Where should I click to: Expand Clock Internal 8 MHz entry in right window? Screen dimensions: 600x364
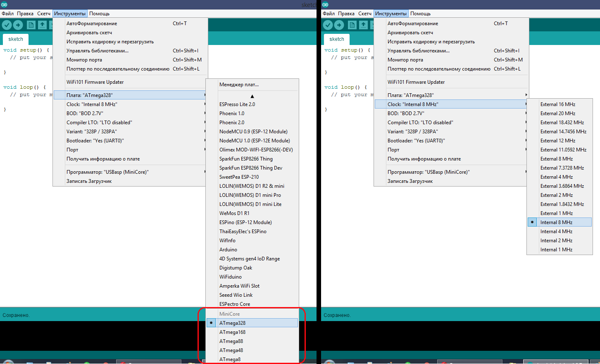(451, 104)
